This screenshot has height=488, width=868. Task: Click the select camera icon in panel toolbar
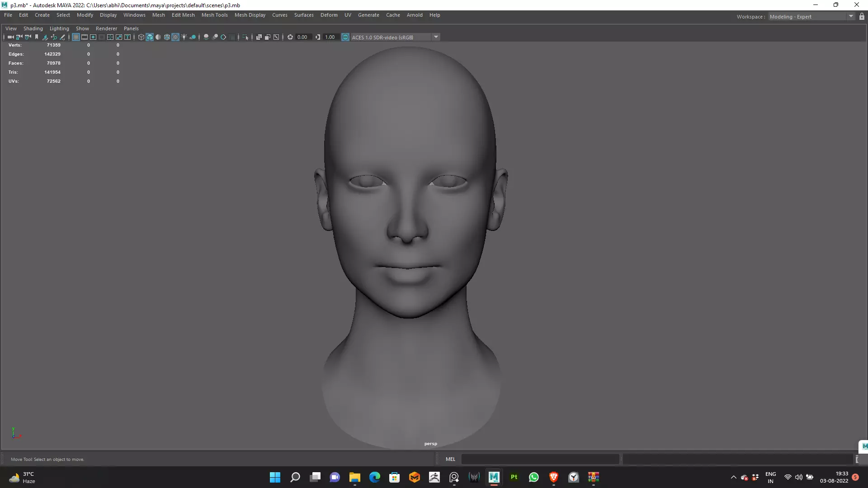click(10, 37)
